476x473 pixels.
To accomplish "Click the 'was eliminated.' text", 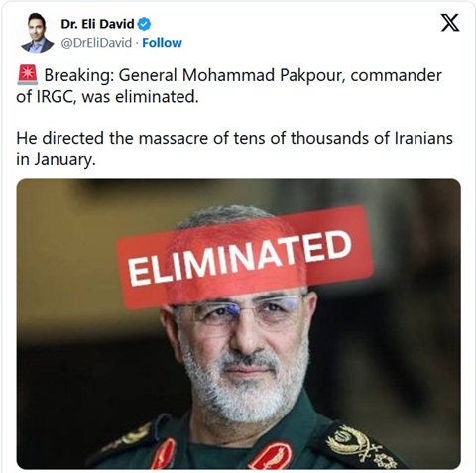I will [140, 97].
